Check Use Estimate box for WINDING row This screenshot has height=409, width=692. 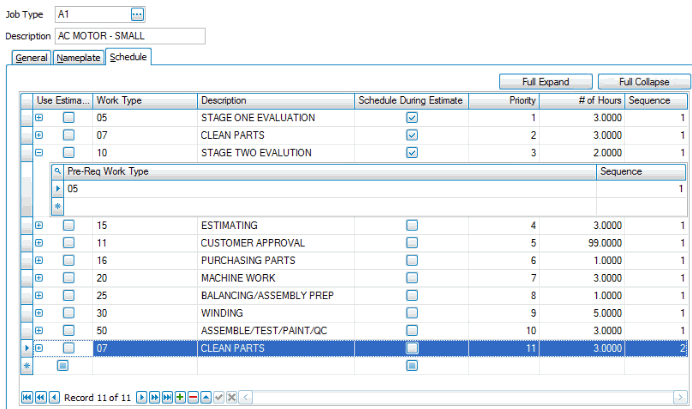[68, 312]
